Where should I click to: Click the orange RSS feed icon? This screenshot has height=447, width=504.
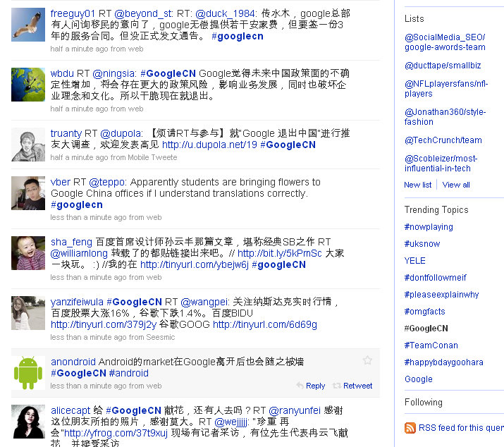[x=410, y=428]
